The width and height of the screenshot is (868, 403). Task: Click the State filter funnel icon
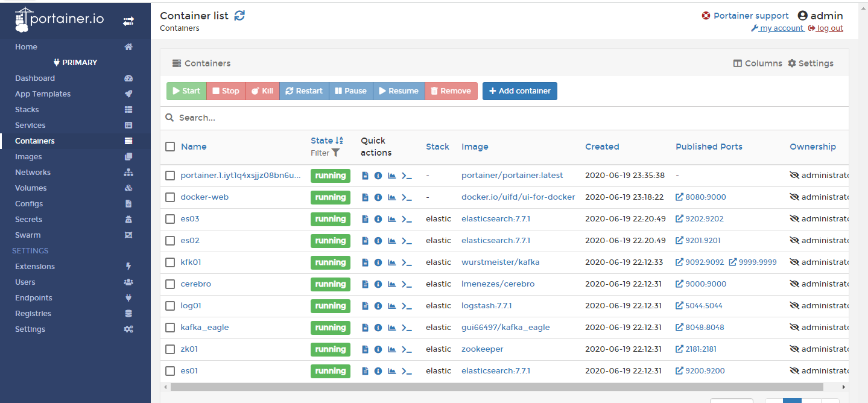336,153
